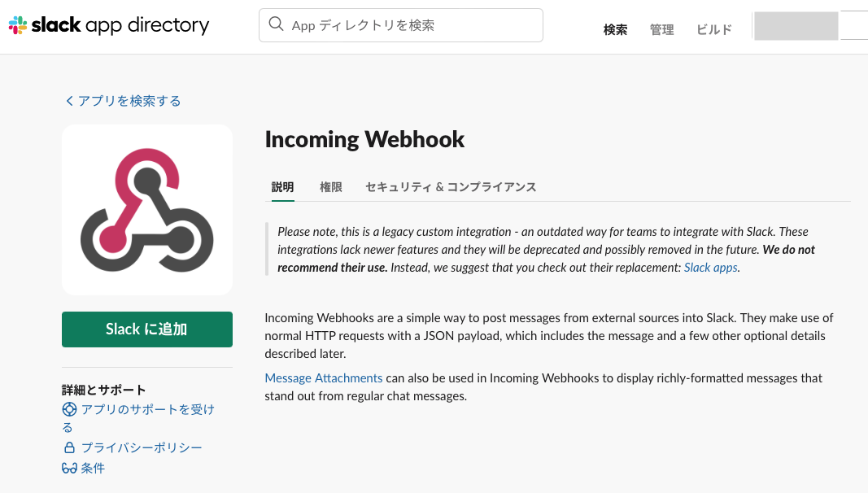The image size is (868, 493).
Task: Click the glasses icon beside 条件
Action: [x=69, y=468]
